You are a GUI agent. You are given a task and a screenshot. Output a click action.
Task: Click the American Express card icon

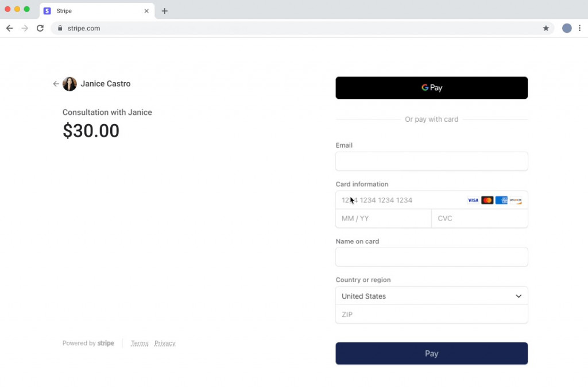pos(501,200)
